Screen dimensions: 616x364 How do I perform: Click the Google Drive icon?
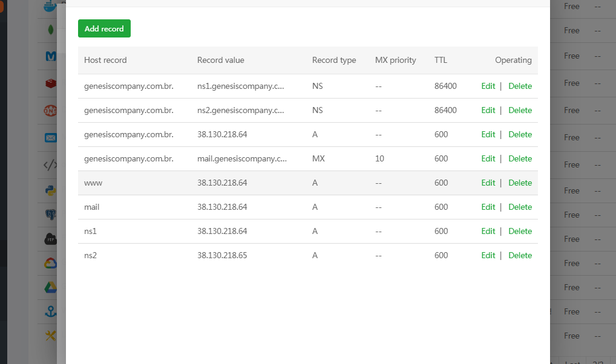pos(51,287)
